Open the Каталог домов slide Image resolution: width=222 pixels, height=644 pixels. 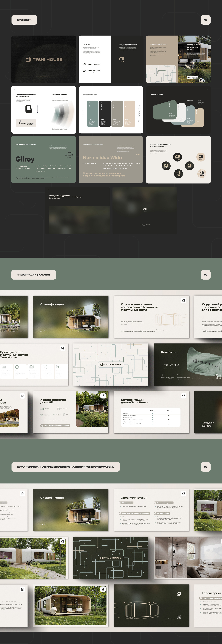pos(208,412)
